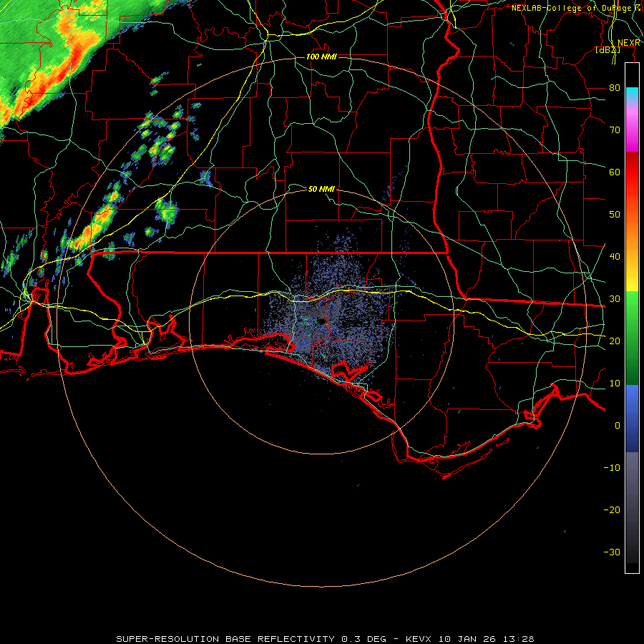This screenshot has width=644, height=644.
Task: Select the 10 value on dBZ scale
Action: point(615,384)
